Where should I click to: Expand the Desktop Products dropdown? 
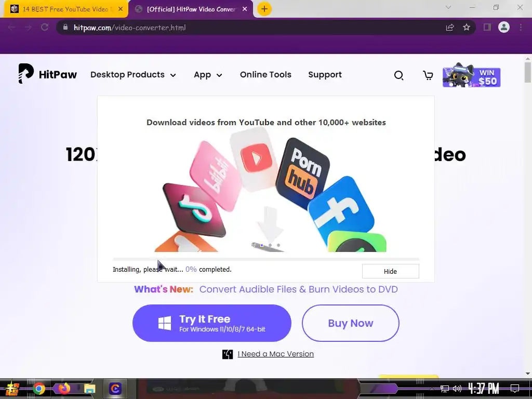[x=133, y=75]
